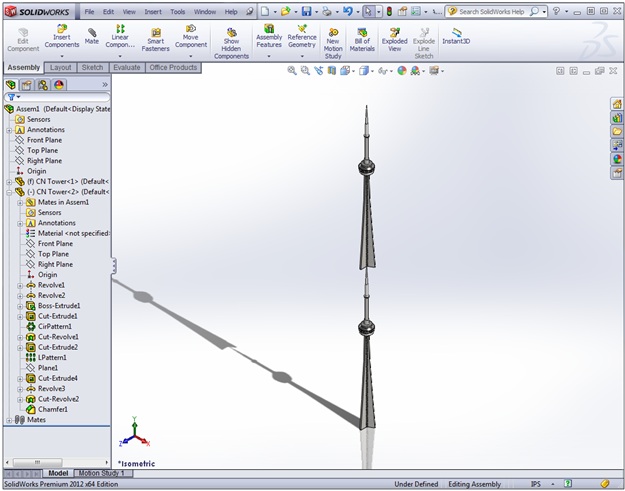Click the Smart Fasteners tool
Viewport: 625px width, 491px height.
(155, 40)
